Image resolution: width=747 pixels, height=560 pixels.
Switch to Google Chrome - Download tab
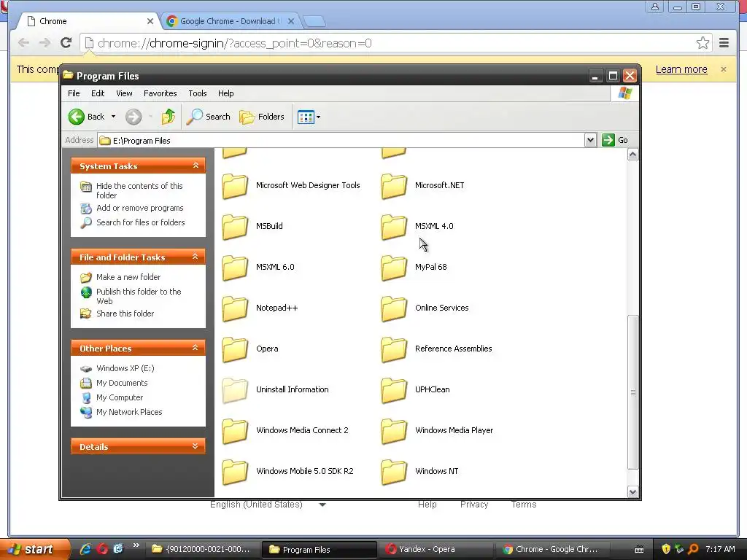point(231,21)
